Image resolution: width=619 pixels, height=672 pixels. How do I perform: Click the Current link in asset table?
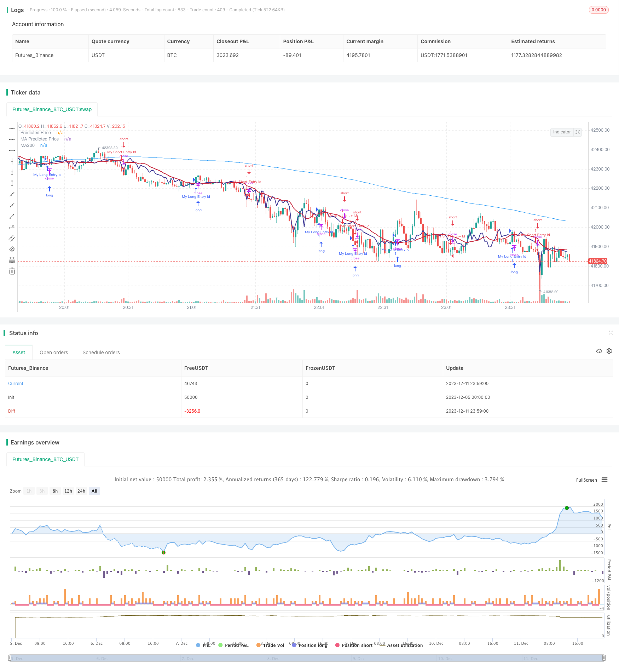(16, 383)
